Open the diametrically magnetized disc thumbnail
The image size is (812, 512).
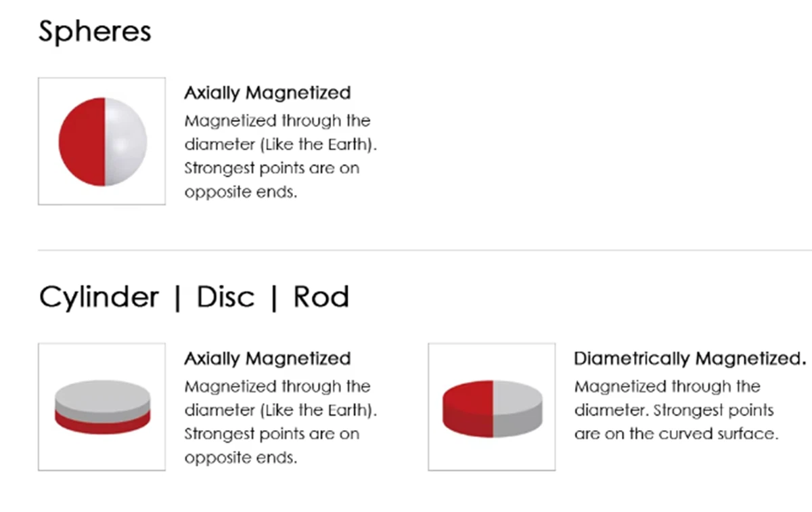[x=491, y=406]
